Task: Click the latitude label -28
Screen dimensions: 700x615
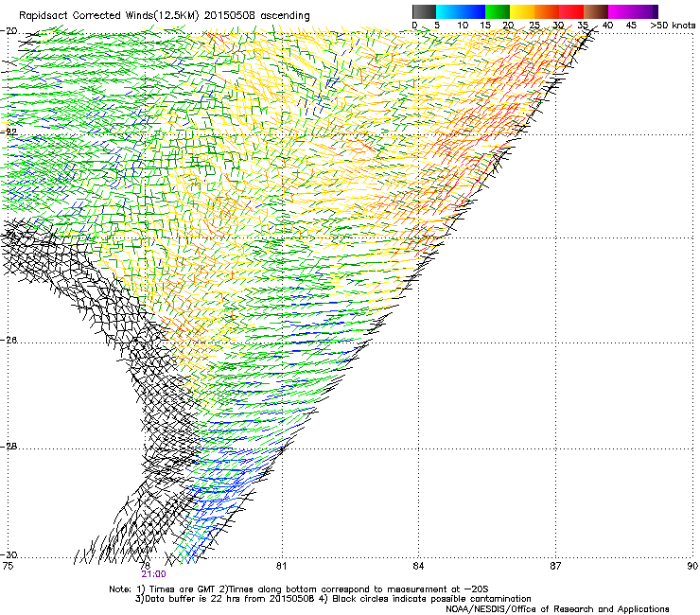Action: 9,447
